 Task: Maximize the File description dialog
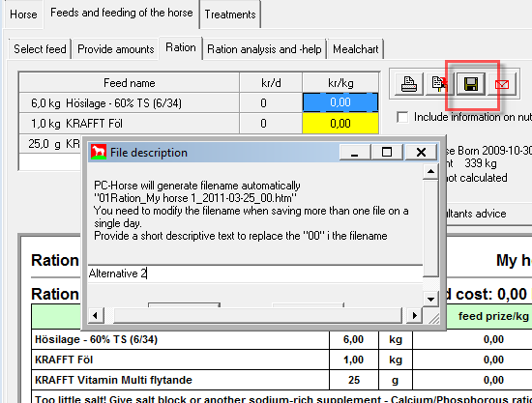click(387, 152)
